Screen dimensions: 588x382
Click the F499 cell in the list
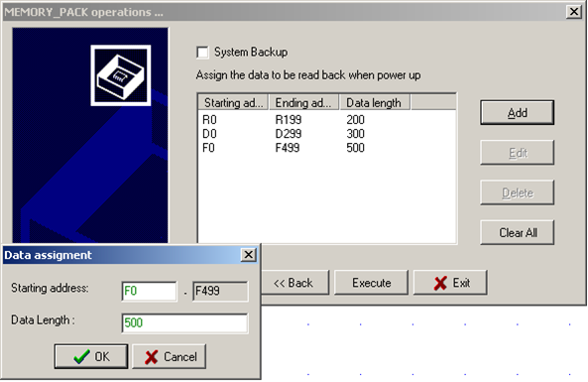tap(288, 148)
